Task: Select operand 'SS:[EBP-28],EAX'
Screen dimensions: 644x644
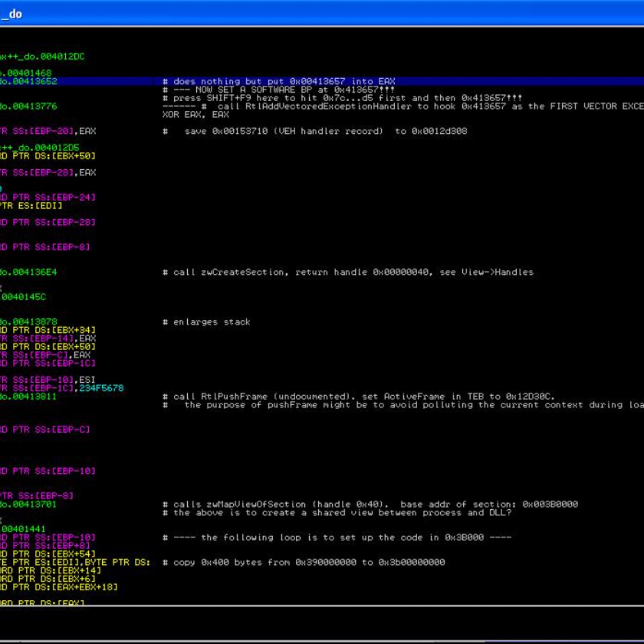Action: [54, 172]
